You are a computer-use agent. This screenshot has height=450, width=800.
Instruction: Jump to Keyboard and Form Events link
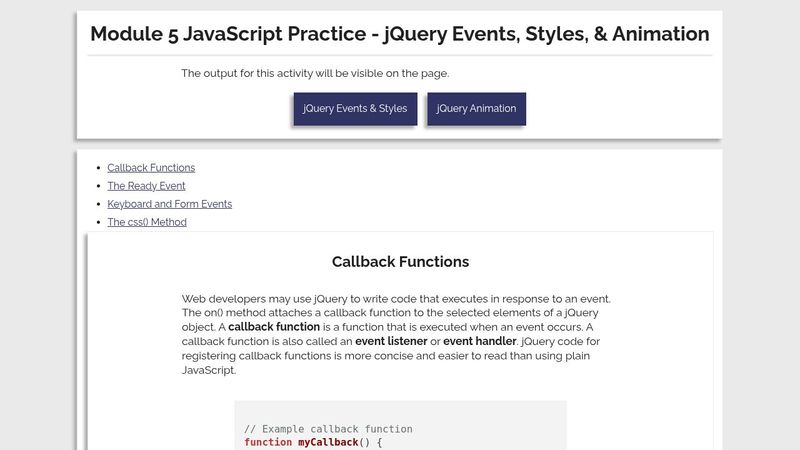pyautogui.click(x=169, y=204)
